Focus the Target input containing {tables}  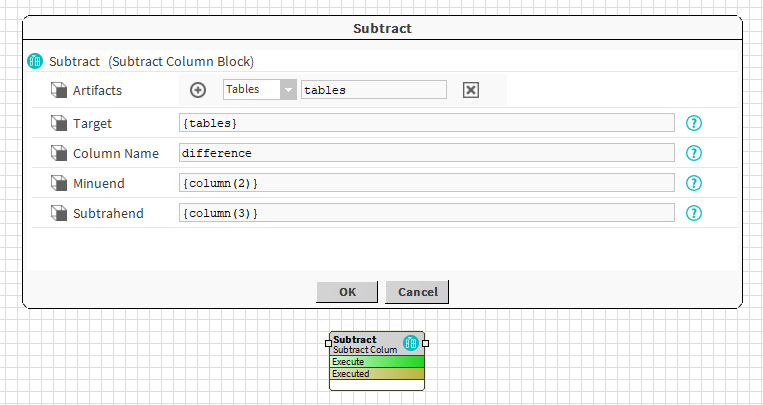(x=426, y=123)
